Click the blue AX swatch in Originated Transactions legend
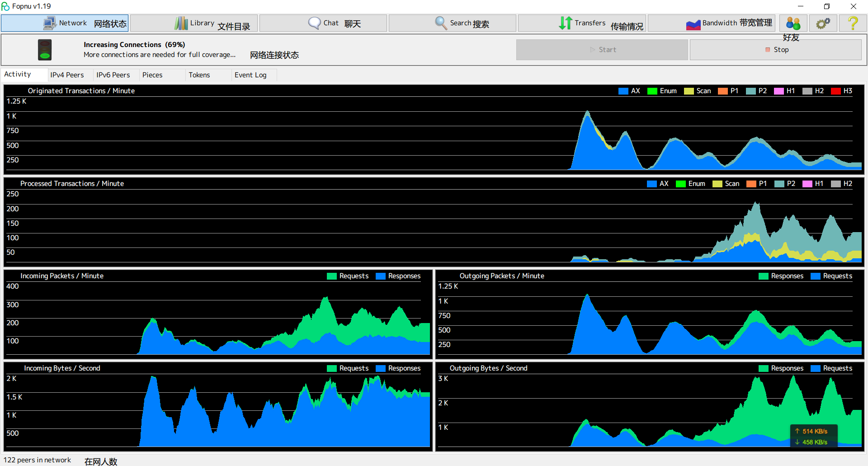 coord(623,91)
